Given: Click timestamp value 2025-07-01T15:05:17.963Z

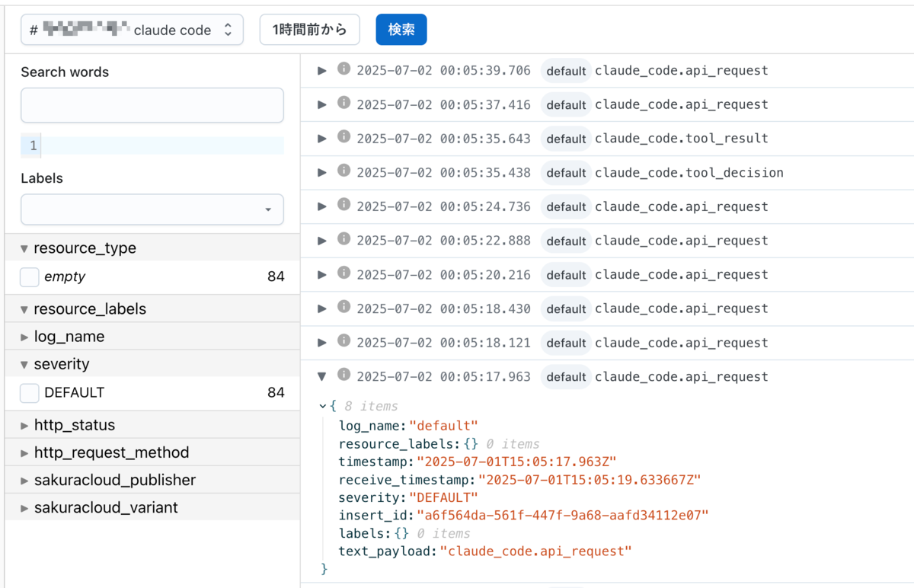Looking at the screenshot, I should [x=516, y=462].
